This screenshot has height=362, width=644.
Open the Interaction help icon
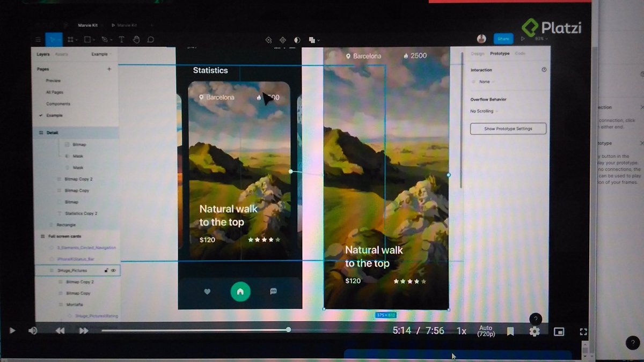pos(544,70)
